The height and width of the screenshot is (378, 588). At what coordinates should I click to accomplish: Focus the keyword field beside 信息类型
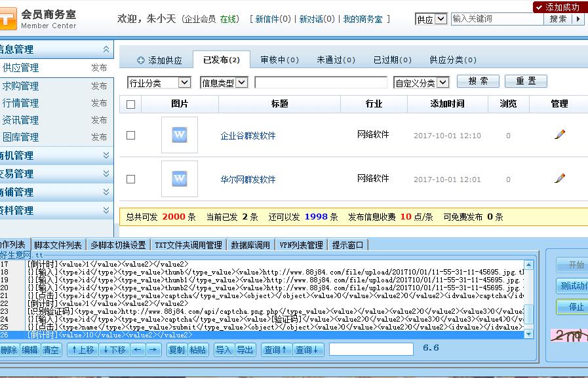(x=321, y=83)
